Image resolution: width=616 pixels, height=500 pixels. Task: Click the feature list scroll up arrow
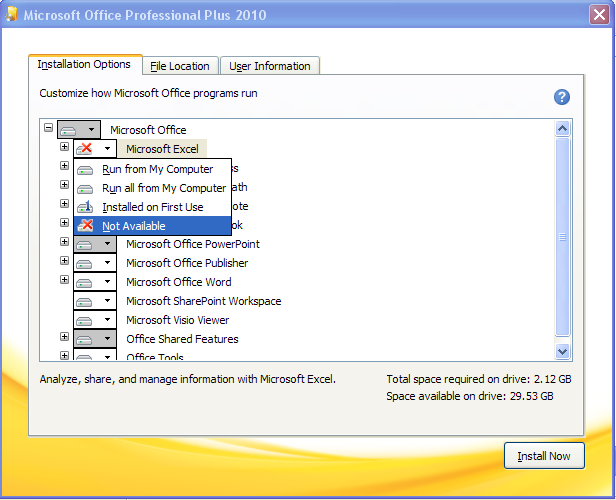tap(563, 128)
